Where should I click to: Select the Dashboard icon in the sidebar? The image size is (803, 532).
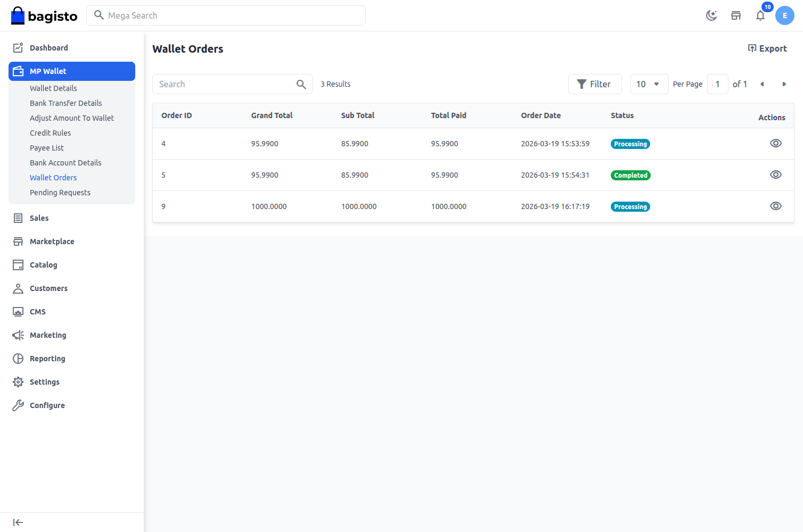tap(18, 47)
